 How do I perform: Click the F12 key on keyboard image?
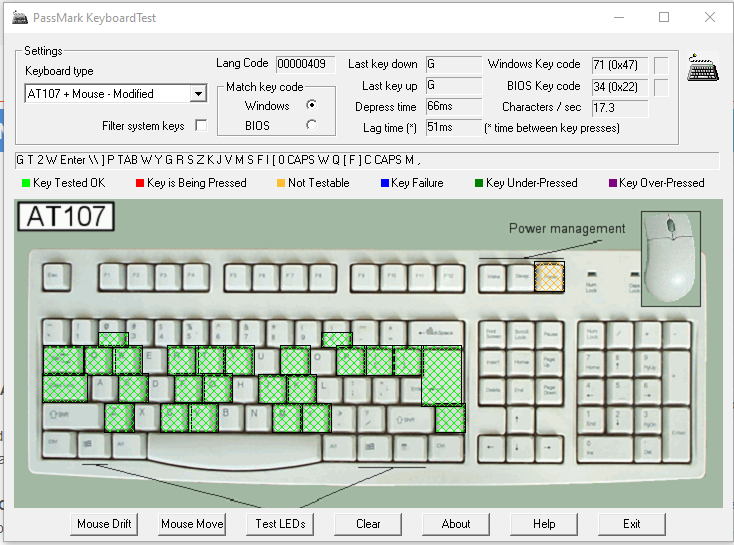click(450, 278)
